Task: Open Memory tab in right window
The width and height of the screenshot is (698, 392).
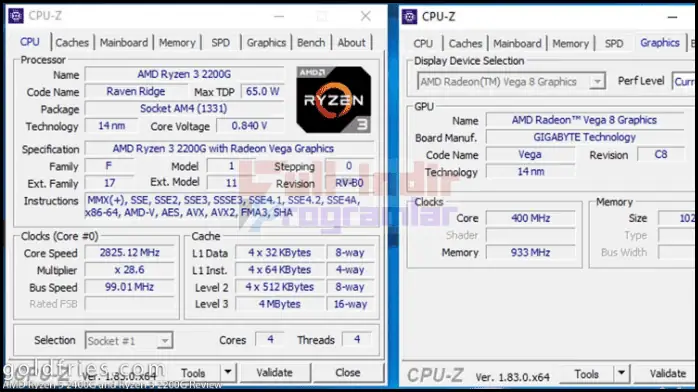Action: pos(571,44)
